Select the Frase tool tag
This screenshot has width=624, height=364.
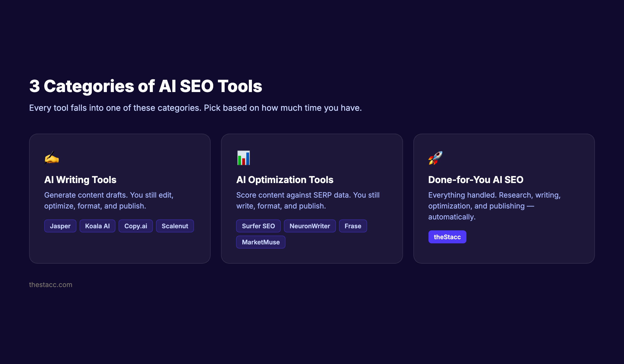(353, 226)
